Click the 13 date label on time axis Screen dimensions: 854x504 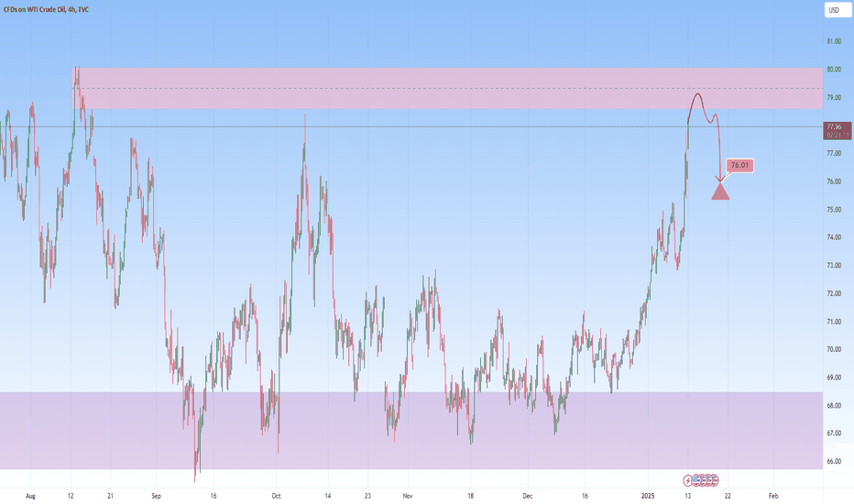point(688,496)
